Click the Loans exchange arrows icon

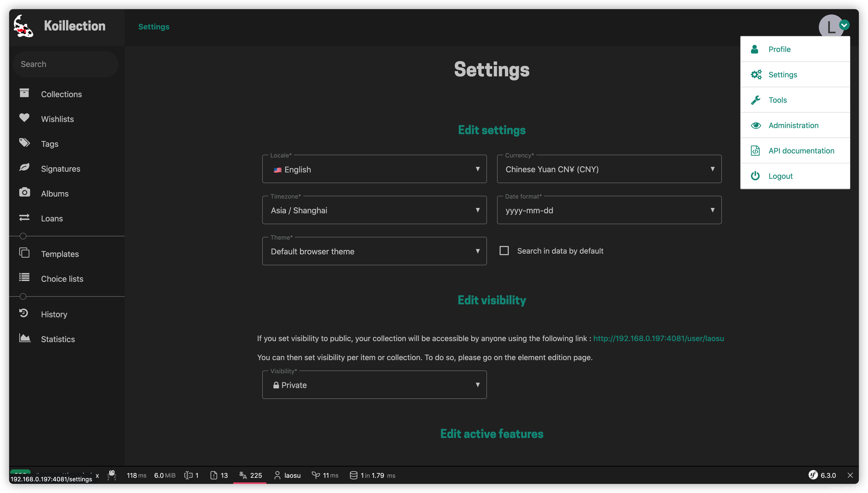pos(24,217)
